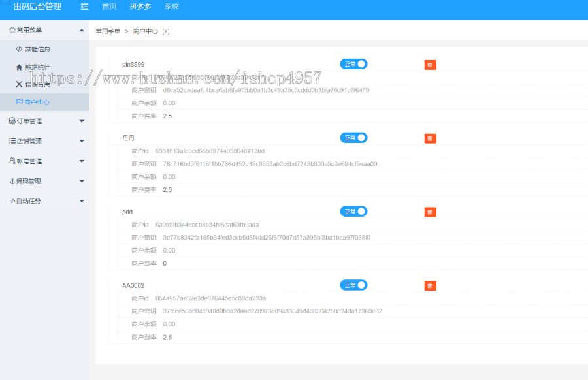Image resolution: width=588 pixels, height=380 pixels.
Task: Switch pdd status toggle off
Action: point(353,212)
